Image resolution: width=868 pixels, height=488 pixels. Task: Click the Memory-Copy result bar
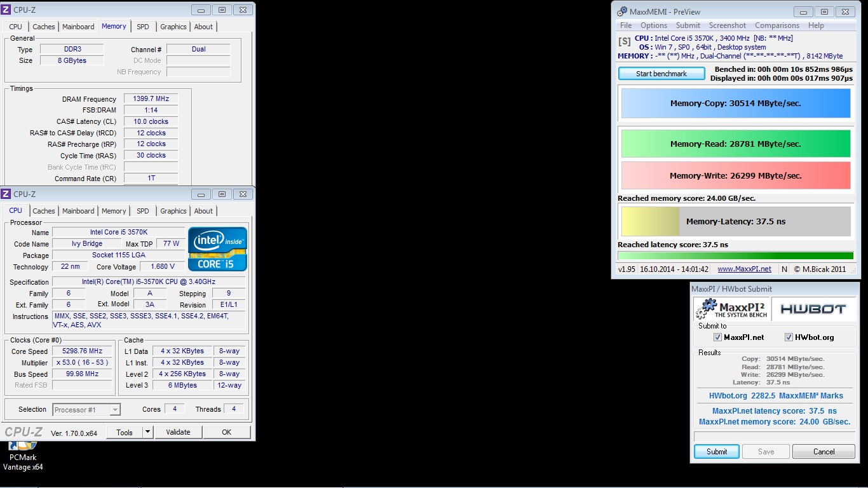coord(736,104)
